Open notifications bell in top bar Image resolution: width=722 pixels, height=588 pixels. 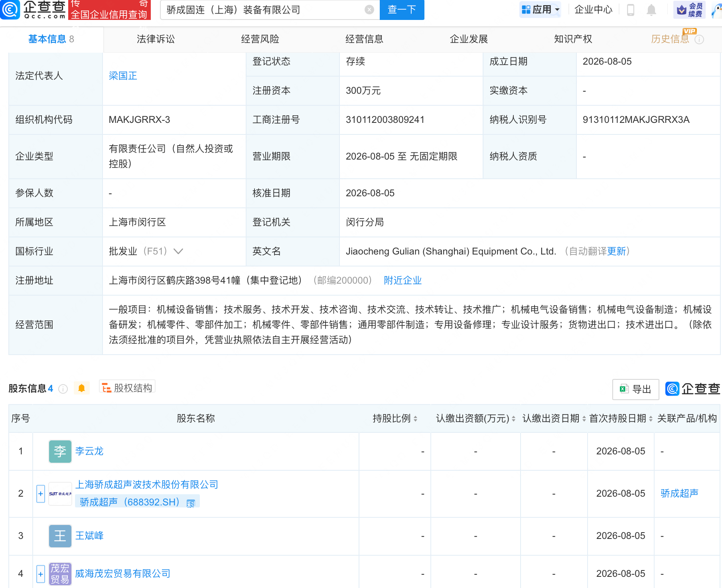[x=651, y=10]
